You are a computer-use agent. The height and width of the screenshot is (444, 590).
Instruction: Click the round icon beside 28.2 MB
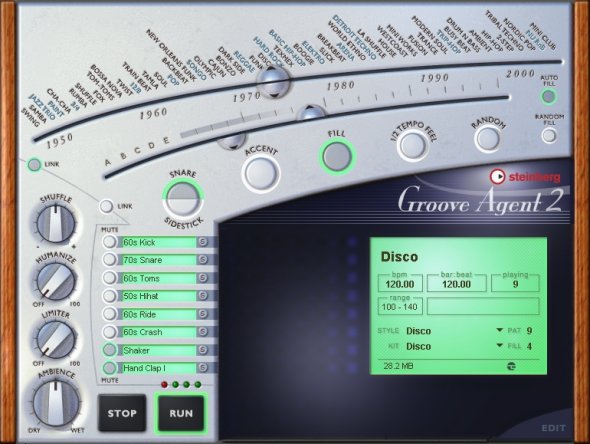click(511, 366)
